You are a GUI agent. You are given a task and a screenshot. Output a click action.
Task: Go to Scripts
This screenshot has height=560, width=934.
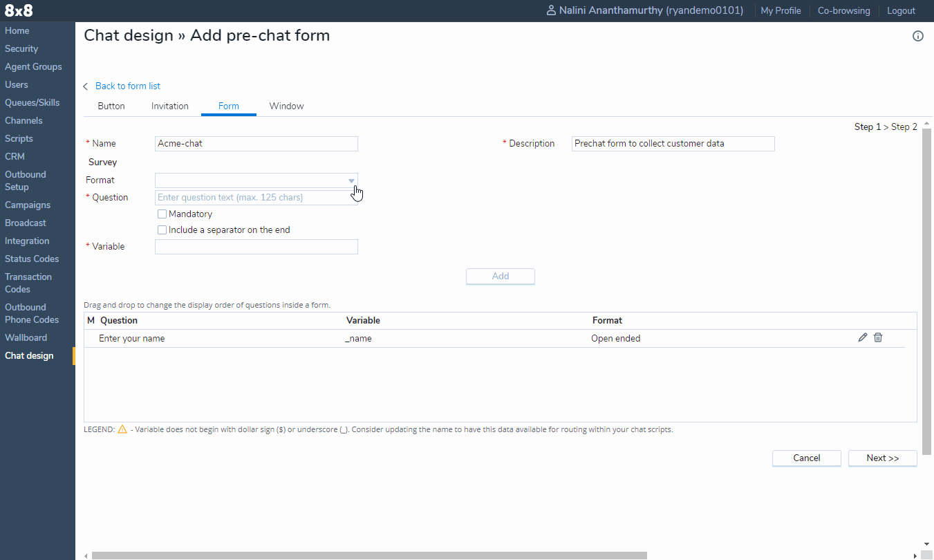[x=19, y=138]
